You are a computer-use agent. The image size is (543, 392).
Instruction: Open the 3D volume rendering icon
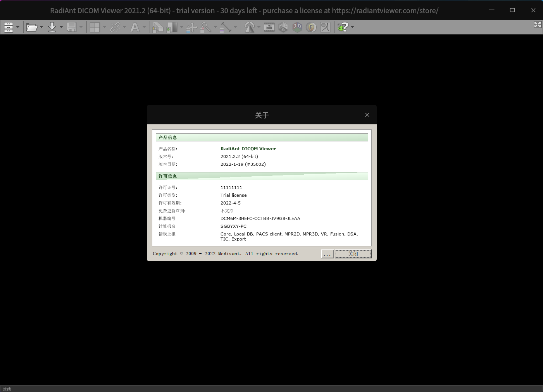click(297, 27)
